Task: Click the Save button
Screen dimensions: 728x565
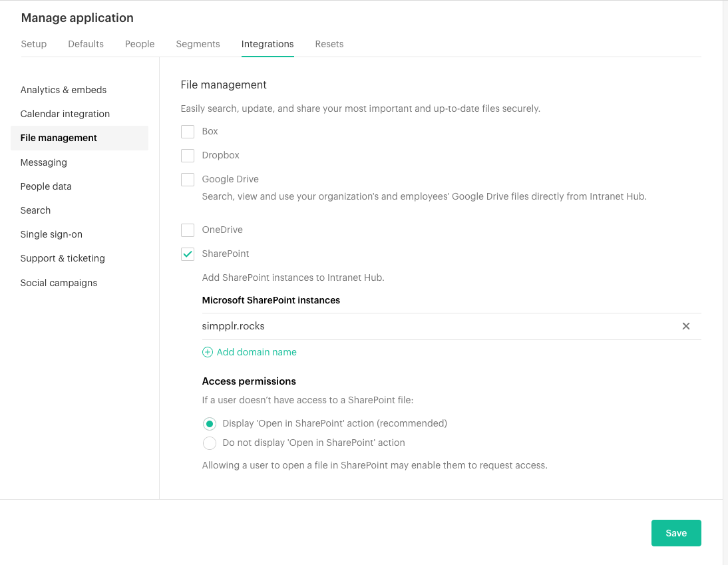Action: (x=676, y=533)
